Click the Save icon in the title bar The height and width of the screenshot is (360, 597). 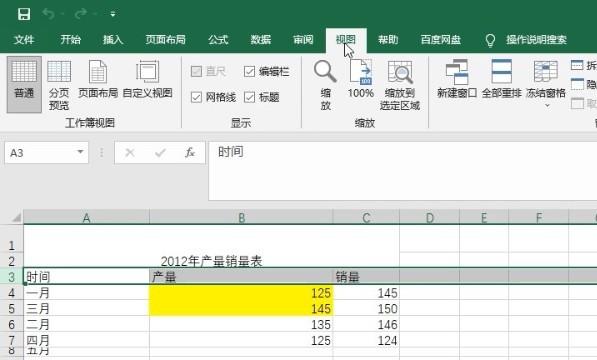pos(24,14)
